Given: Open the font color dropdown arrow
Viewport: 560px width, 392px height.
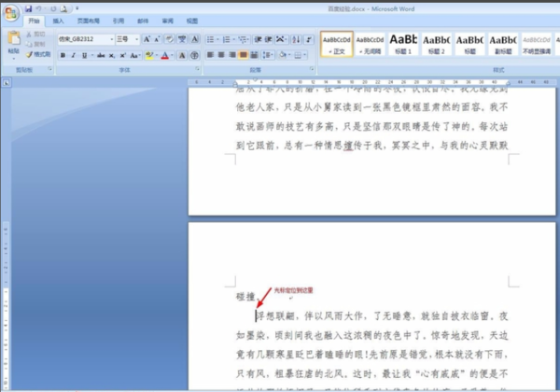Looking at the screenshot, I should [172, 55].
